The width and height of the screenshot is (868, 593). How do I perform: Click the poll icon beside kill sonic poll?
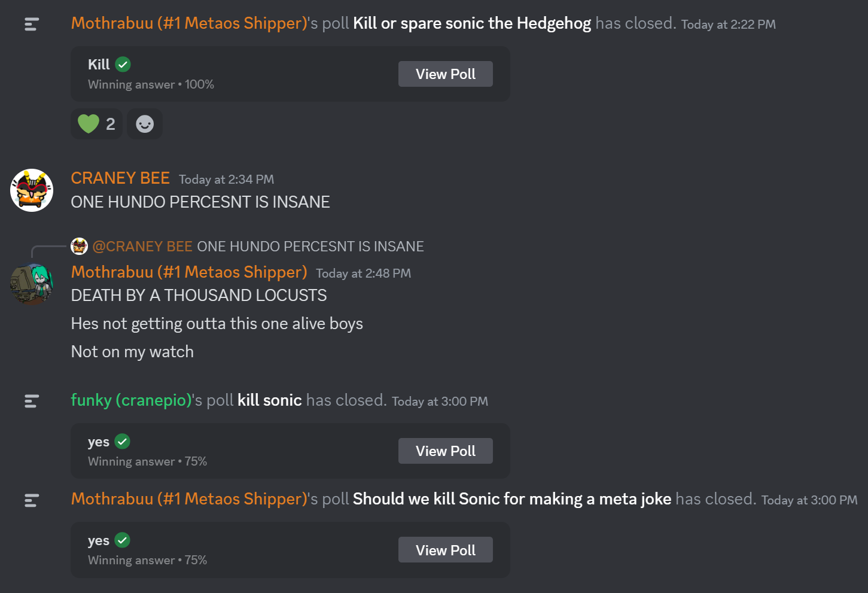(x=32, y=401)
